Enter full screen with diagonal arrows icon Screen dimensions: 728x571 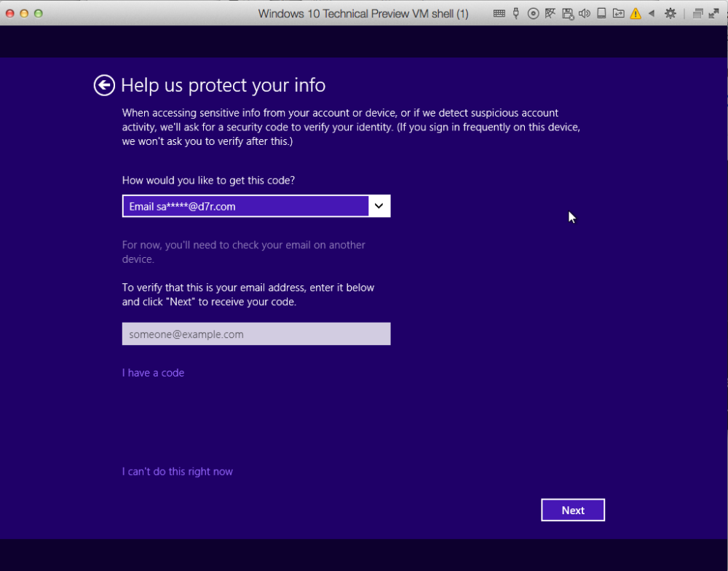click(714, 13)
